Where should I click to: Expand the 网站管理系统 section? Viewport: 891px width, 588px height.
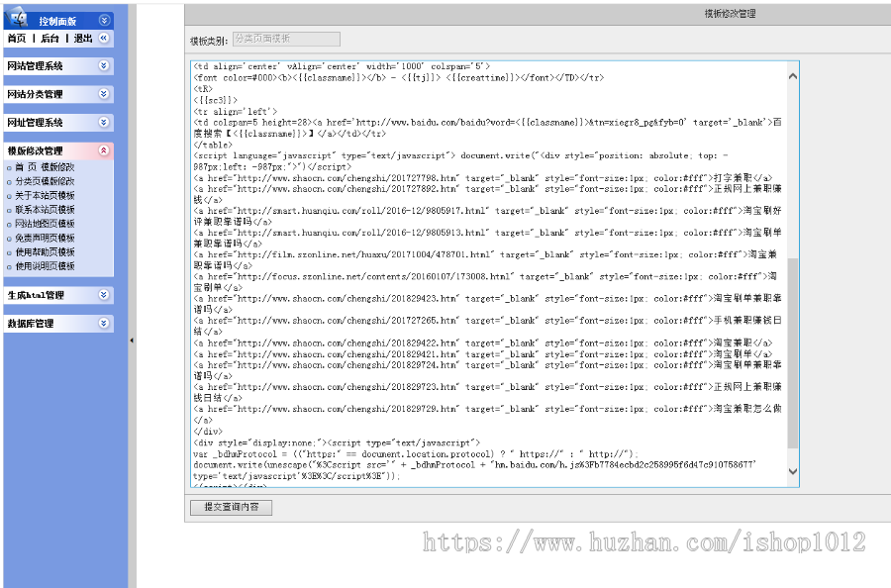103,65
